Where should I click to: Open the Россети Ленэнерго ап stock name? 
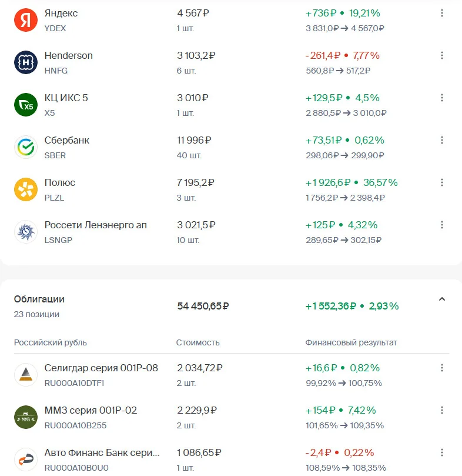pyautogui.click(x=96, y=225)
